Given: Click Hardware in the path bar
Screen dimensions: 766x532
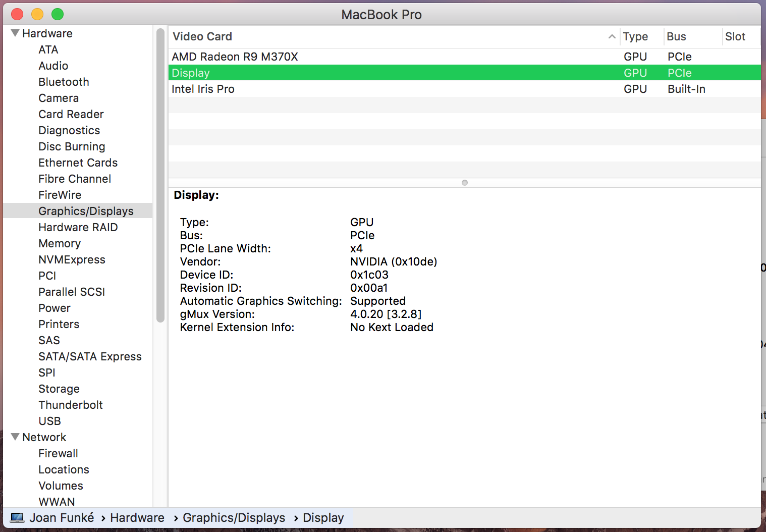Looking at the screenshot, I should click(x=137, y=518).
